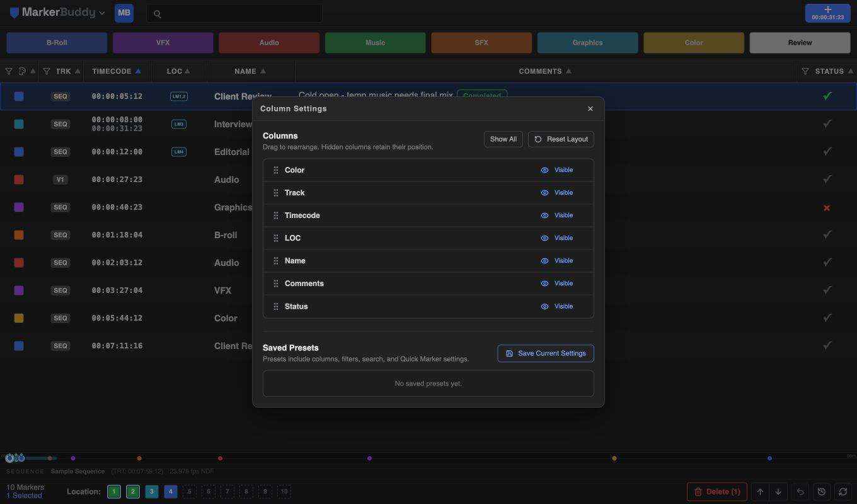Viewport: 857px width, 504px height.
Task: Open the MarkerBuddy logo dropdown
Action: point(57,13)
